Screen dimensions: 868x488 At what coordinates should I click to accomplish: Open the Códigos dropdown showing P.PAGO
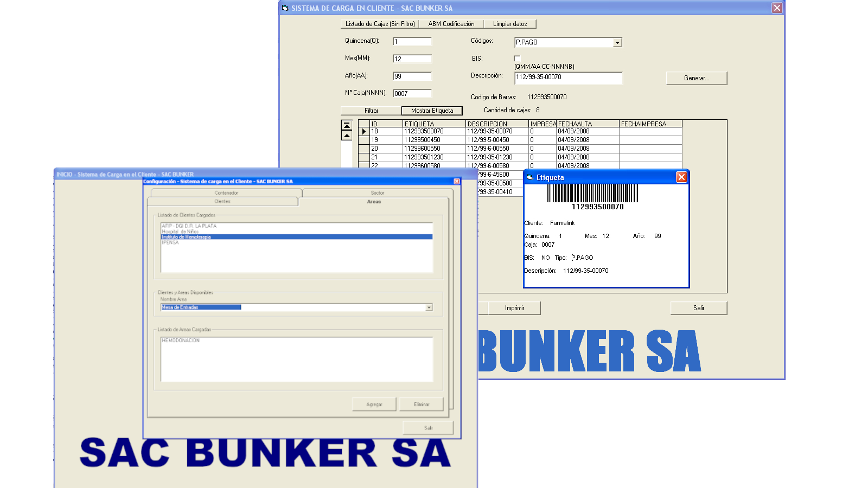pyautogui.click(x=617, y=43)
